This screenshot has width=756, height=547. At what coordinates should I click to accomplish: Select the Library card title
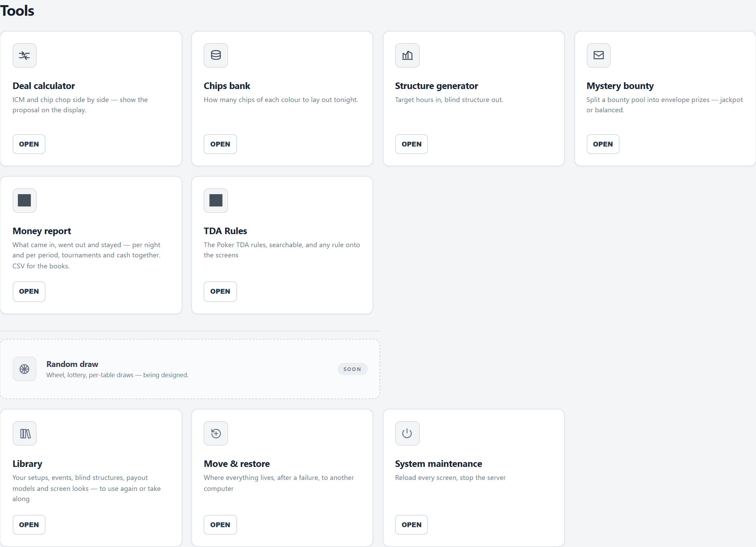[x=27, y=464]
